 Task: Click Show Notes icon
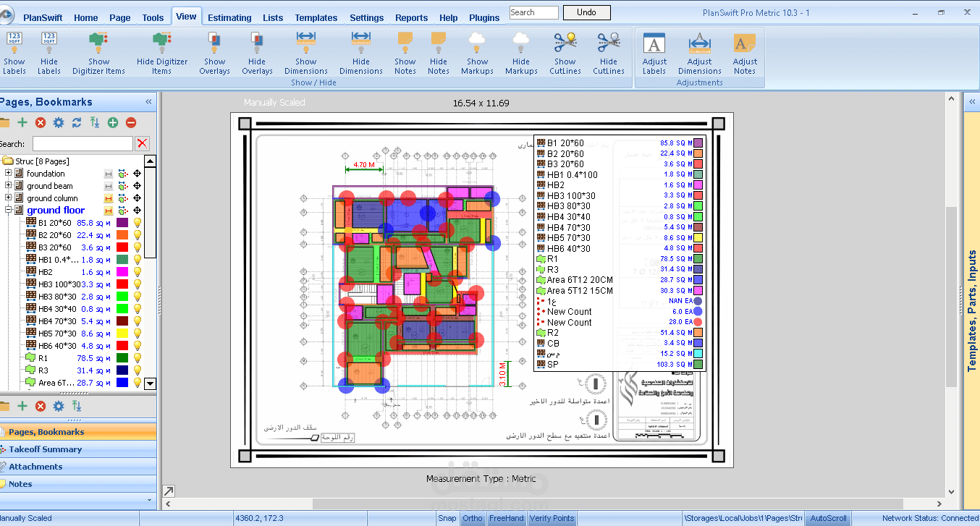click(x=405, y=41)
